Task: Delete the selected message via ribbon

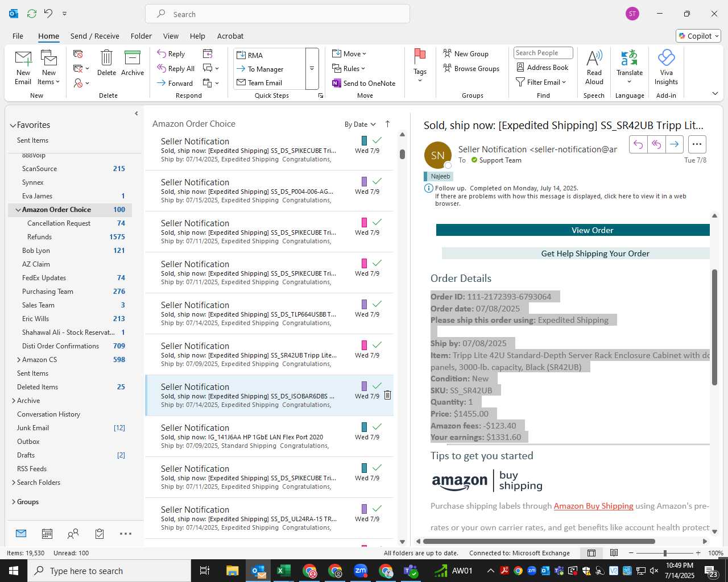Action: click(x=106, y=63)
